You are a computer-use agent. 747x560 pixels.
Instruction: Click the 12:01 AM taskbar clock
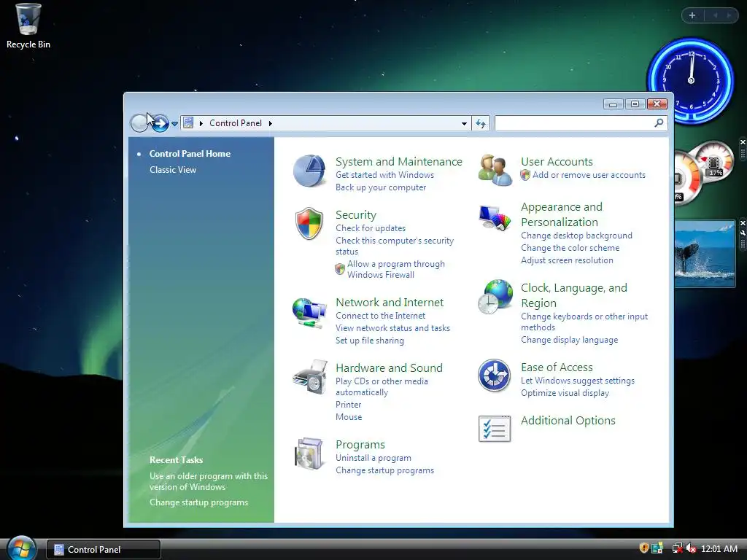(719, 548)
